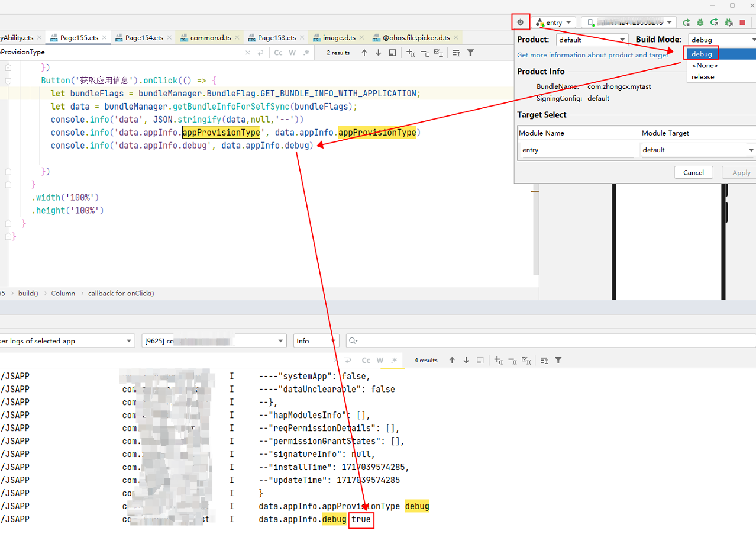
Task: Toggle whole Words search option
Action: point(291,53)
